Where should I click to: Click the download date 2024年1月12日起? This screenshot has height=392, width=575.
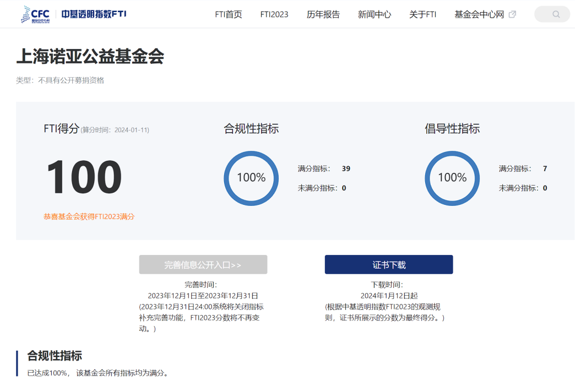[x=389, y=296]
